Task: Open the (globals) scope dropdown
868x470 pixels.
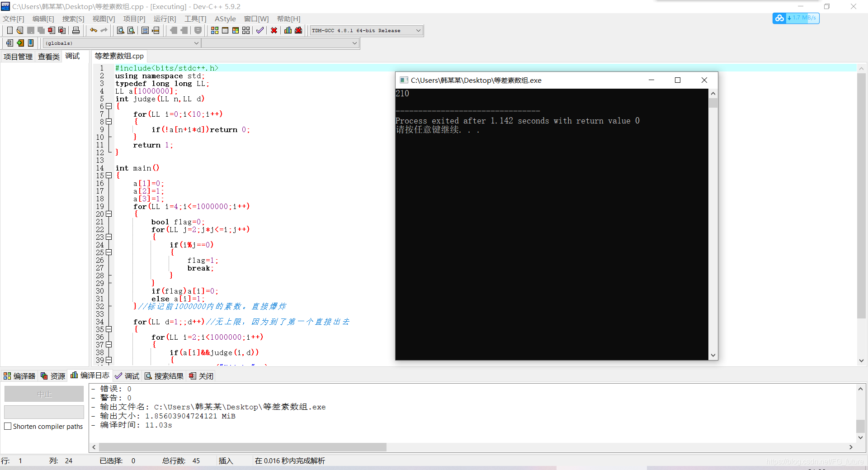Action: point(122,43)
